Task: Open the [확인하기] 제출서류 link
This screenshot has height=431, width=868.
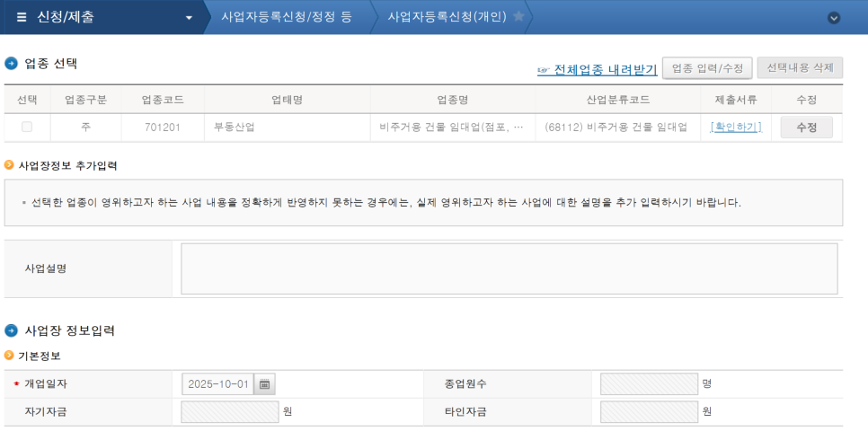Action: click(736, 127)
